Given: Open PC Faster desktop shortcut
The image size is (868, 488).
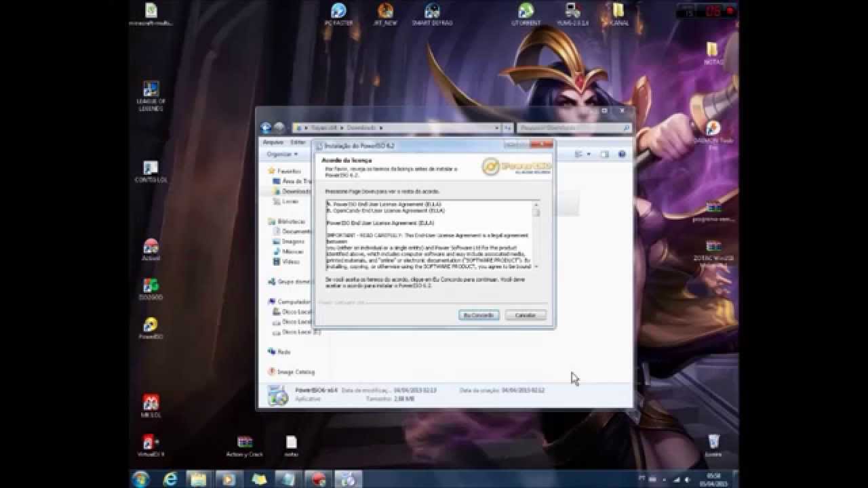Looking at the screenshot, I should (x=338, y=14).
